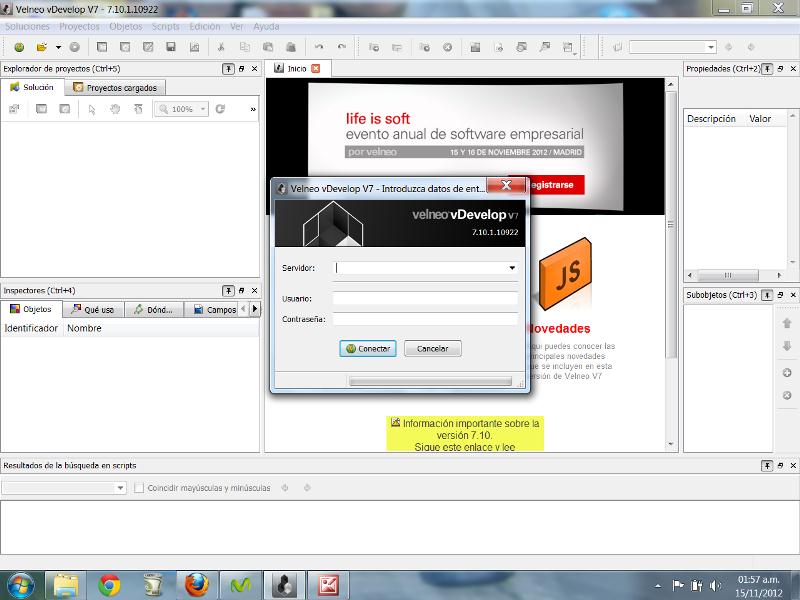The image size is (800, 600).
Task: Click the add plus icon in Subobjetos panel
Action: 787,373
